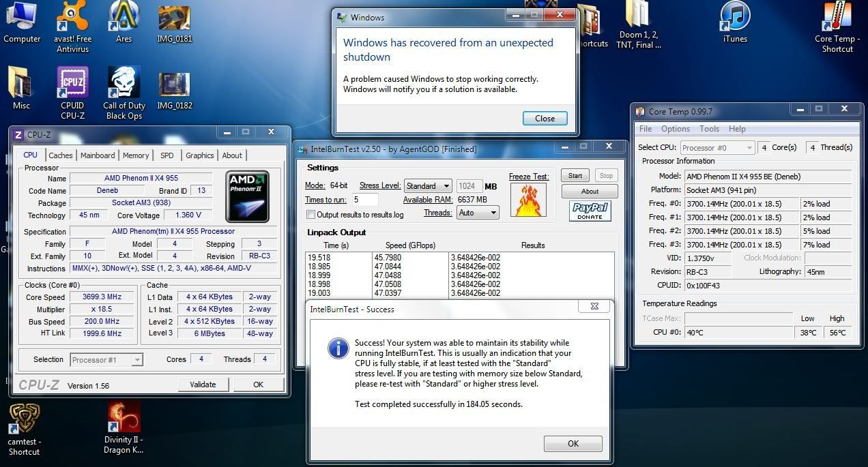Switch to the Caches tab in CPU-Z

tap(61, 155)
